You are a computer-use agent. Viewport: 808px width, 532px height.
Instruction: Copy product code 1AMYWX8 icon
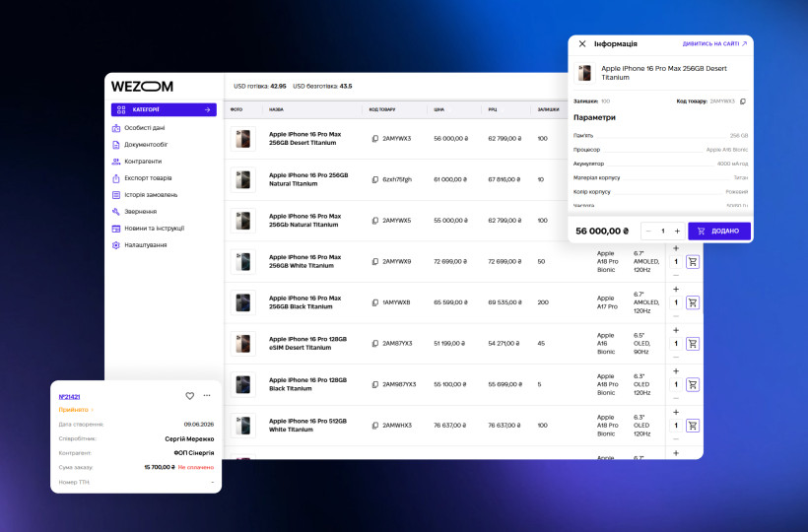point(375,302)
